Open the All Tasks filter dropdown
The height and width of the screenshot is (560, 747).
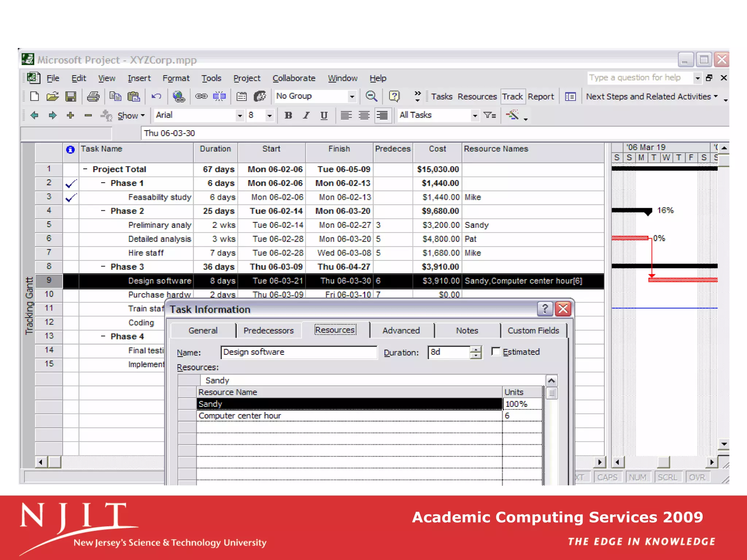tap(475, 116)
